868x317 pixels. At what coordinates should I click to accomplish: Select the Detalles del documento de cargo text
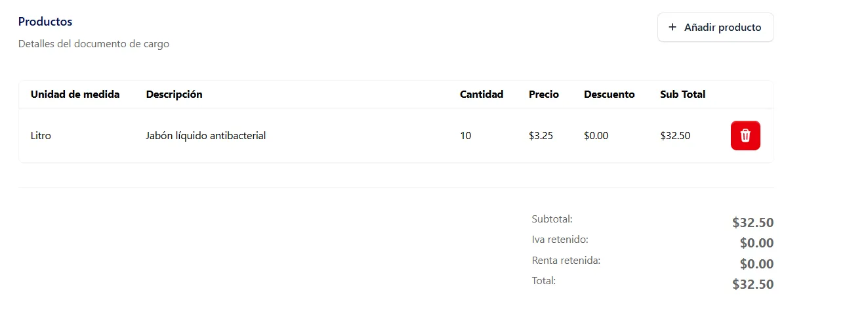(x=94, y=44)
